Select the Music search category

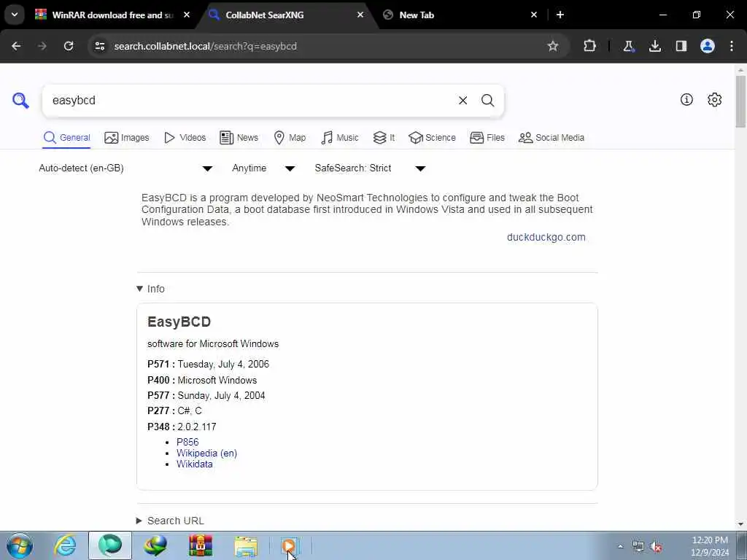pyautogui.click(x=340, y=138)
